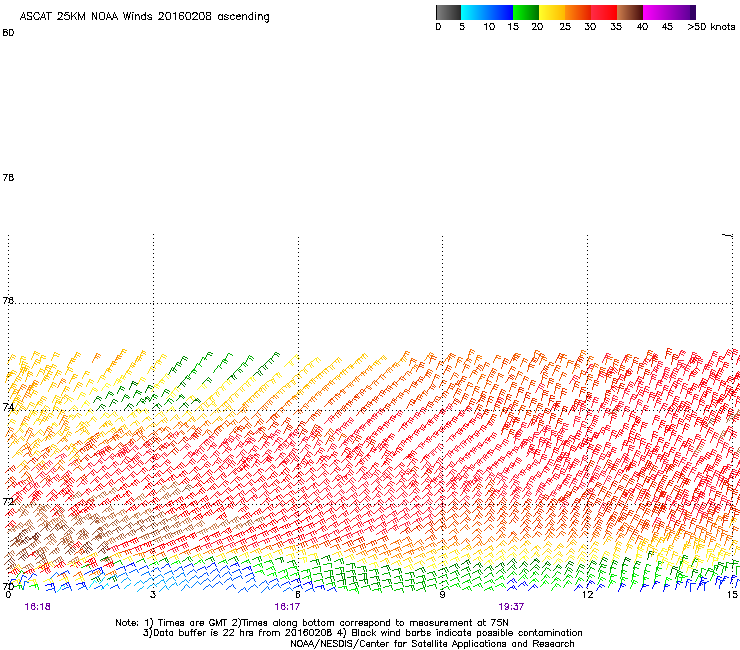The height and width of the screenshot is (650, 740).
Task: Click longitude label '15' on bottom axis
Action: point(732,594)
